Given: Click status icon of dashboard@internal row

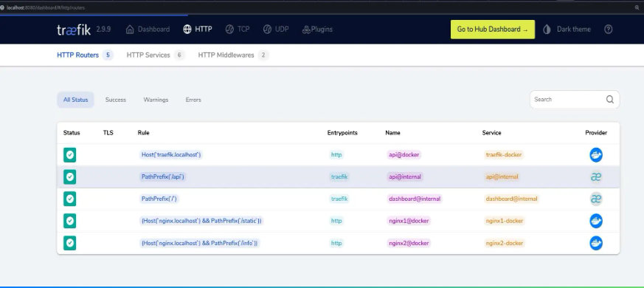Looking at the screenshot, I should (x=70, y=199).
